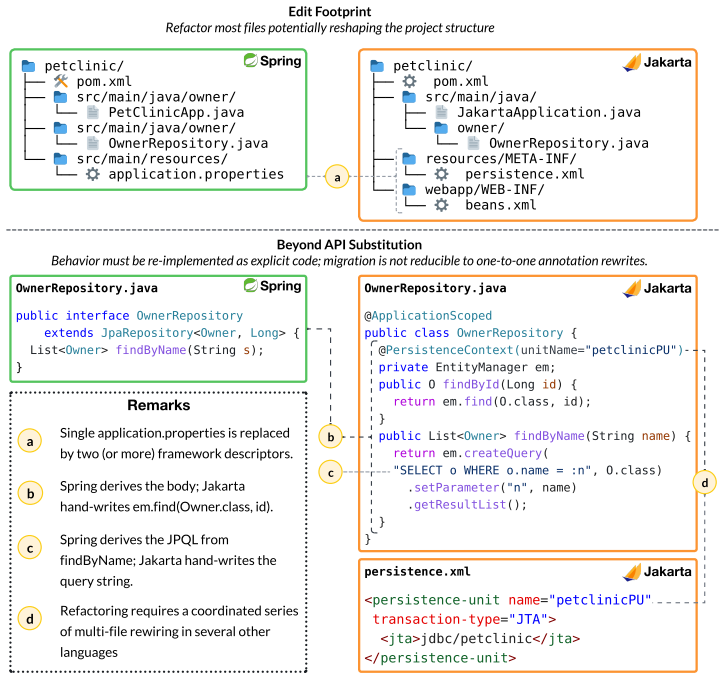Click marker 'b' next to findByName method
The image size is (725, 679).
click(331, 436)
